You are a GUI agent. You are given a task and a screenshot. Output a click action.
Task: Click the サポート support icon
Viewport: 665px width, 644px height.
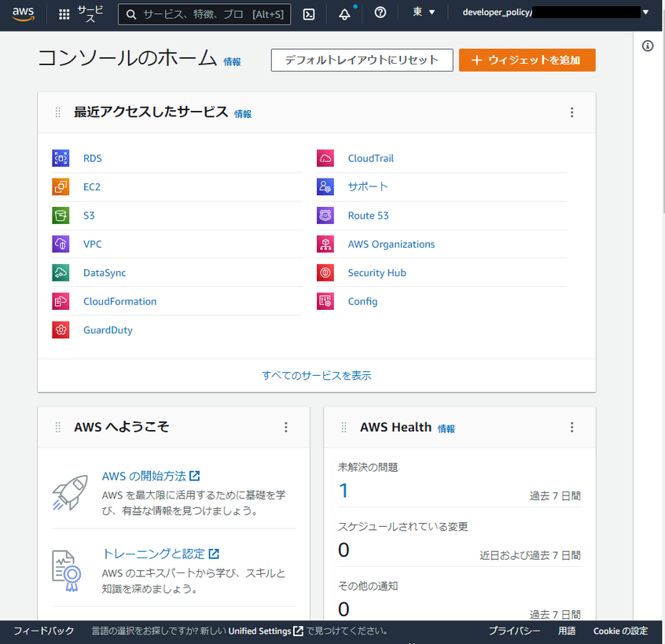click(x=325, y=186)
